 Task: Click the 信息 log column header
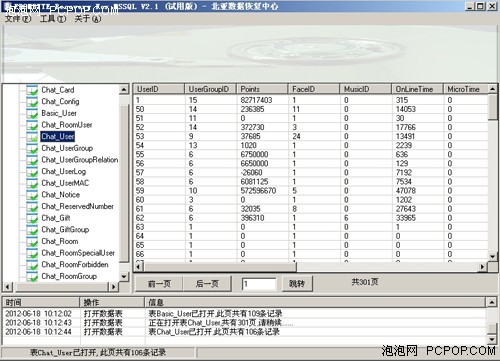point(315,302)
